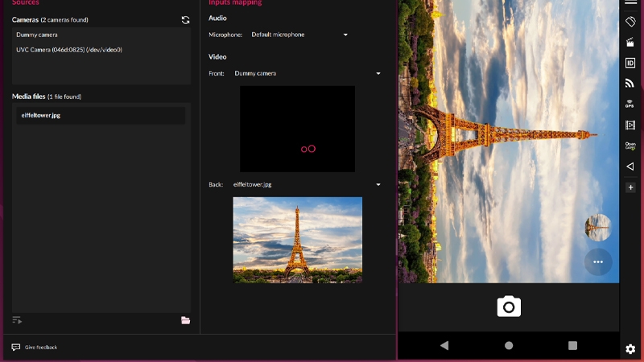The image size is (644, 362).
Task: Open the network signal widget
Action: click(x=630, y=84)
